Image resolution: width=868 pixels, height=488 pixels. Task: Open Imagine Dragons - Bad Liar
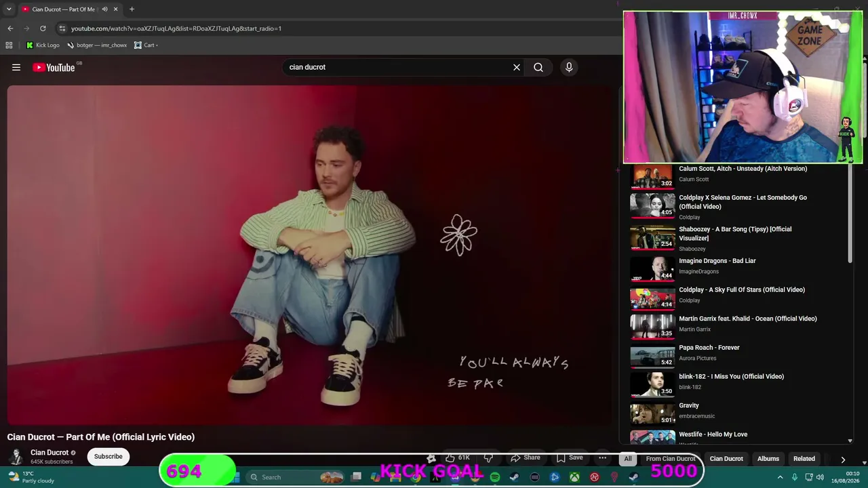point(717,261)
